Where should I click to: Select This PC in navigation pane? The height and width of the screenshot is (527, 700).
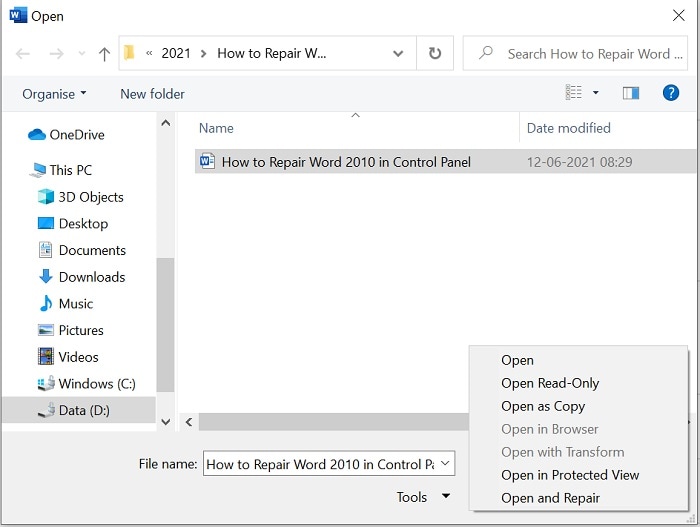tap(71, 170)
